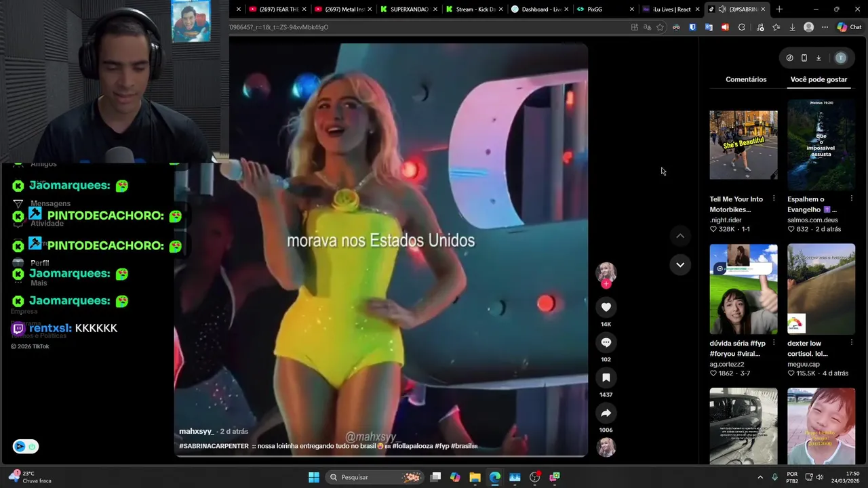The width and height of the screenshot is (868, 488).
Task: Open the Copilot app in the taskbar
Action: (x=455, y=477)
